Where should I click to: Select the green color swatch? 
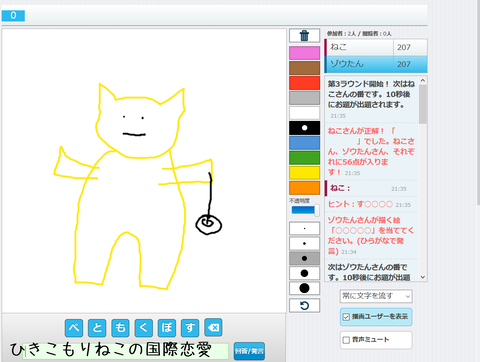tap(304, 158)
